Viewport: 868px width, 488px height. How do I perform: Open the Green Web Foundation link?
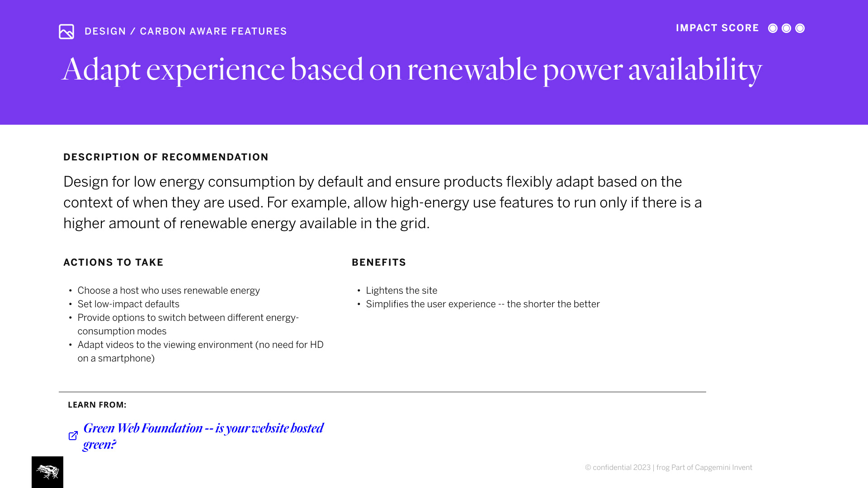(203, 428)
